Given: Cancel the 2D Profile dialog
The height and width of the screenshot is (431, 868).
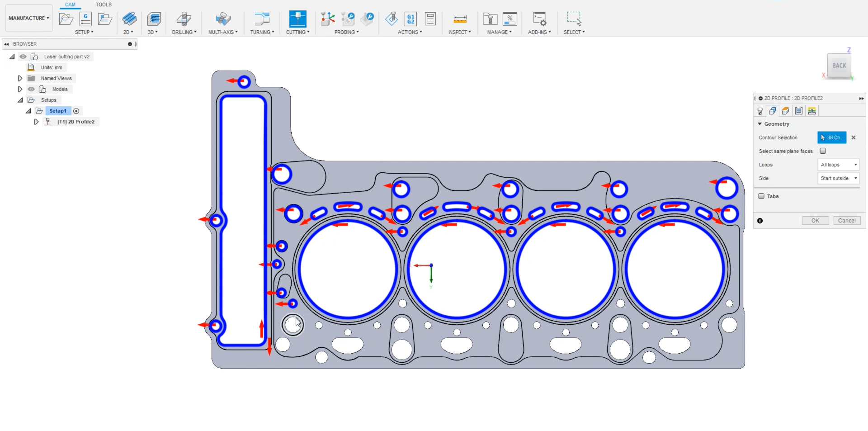Looking at the screenshot, I should point(847,220).
